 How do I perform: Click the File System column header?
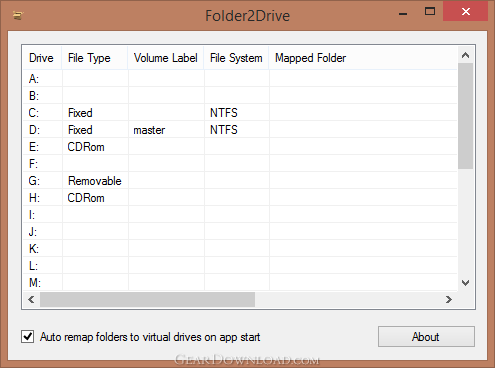coord(236,58)
